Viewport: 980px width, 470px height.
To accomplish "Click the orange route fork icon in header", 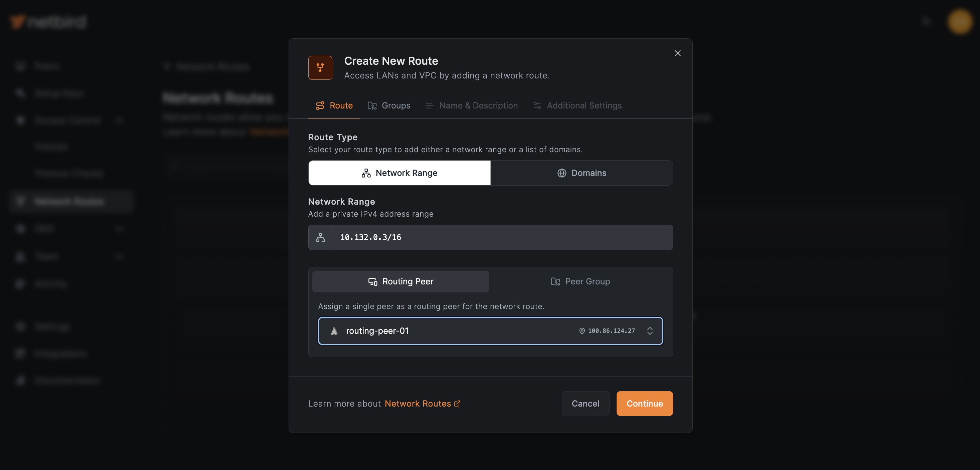I will click(x=320, y=68).
